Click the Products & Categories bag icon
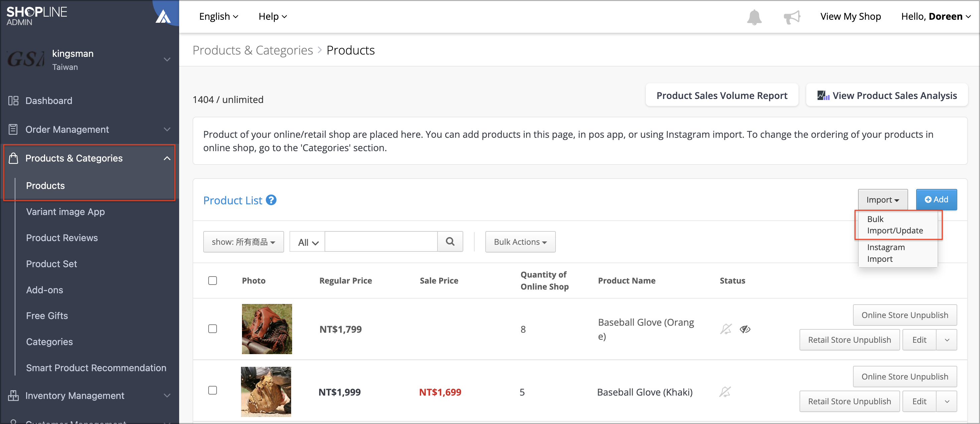Viewport: 980px width, 424px height. pyautogui.click(x=13, y=158)
